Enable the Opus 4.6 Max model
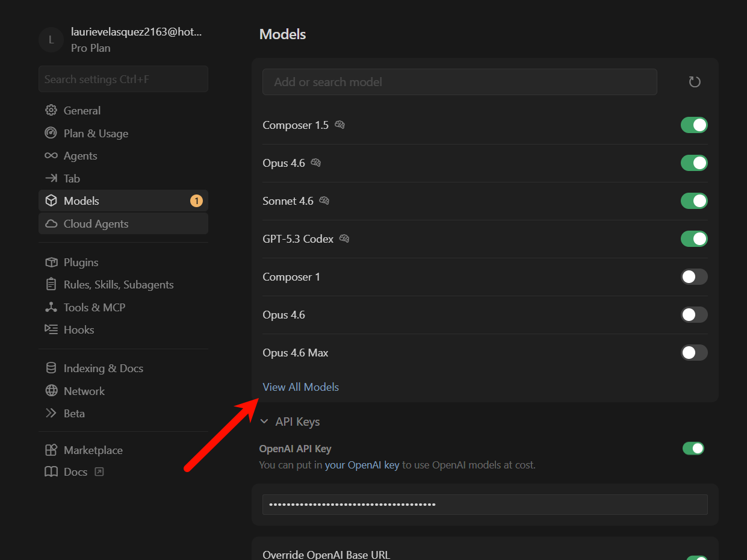This screenshot has width=747, height=560. pos(694,353)
